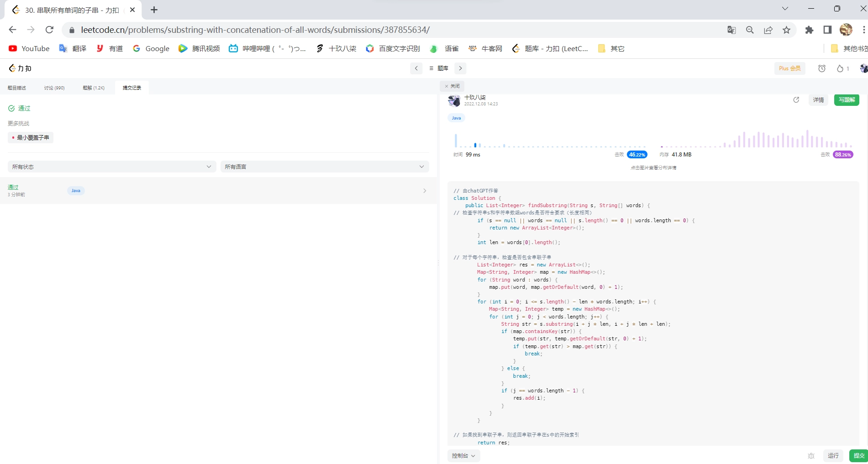The image size is (868, 464).
Task: Go to next problem with right chevron
Action: click(x=460, y=68)
